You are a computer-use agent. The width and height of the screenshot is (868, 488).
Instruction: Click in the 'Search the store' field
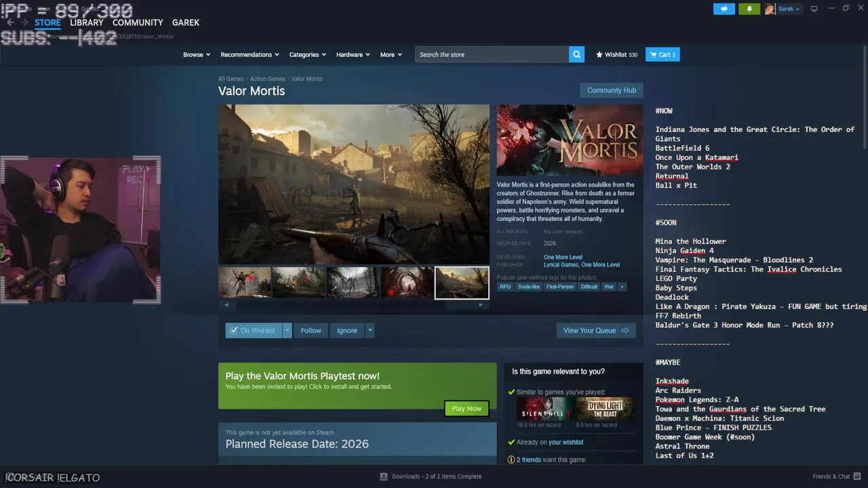click(x=492, y=54)
